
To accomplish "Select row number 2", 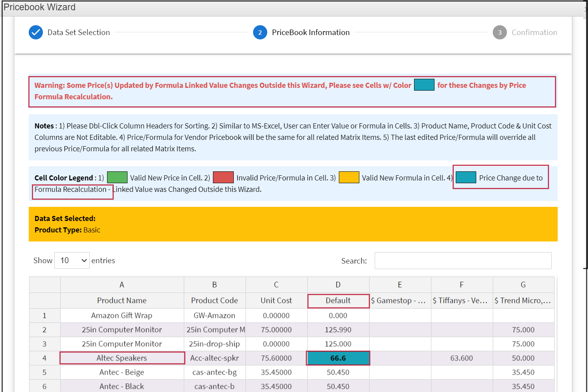I will click(x=44, y=330).
